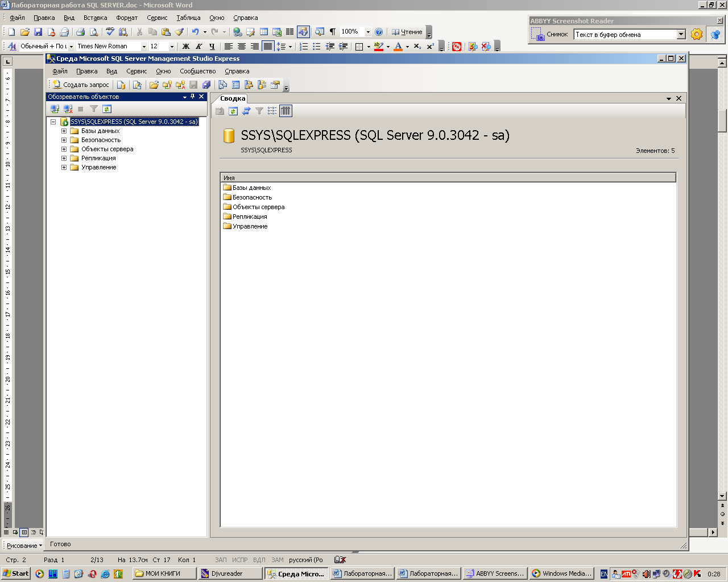Align text left in Word
The height and width of the screenshot is (582, 728).
coord(228,47)
